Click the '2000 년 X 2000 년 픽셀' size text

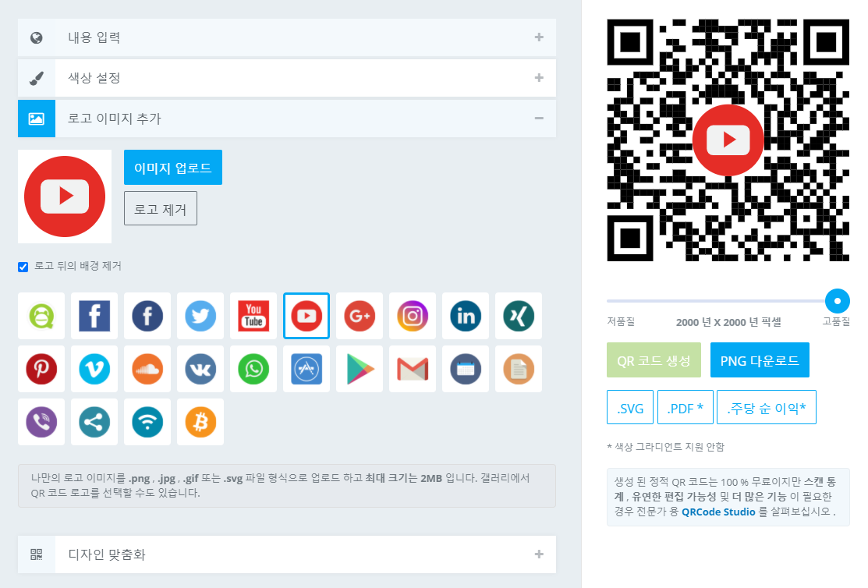click(728, 322)
